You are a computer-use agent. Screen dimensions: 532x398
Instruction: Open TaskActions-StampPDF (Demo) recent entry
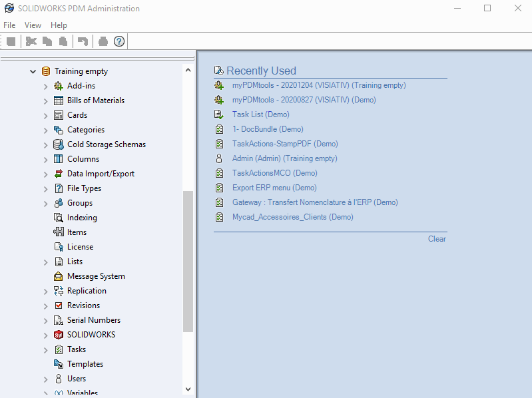[284, 144]
